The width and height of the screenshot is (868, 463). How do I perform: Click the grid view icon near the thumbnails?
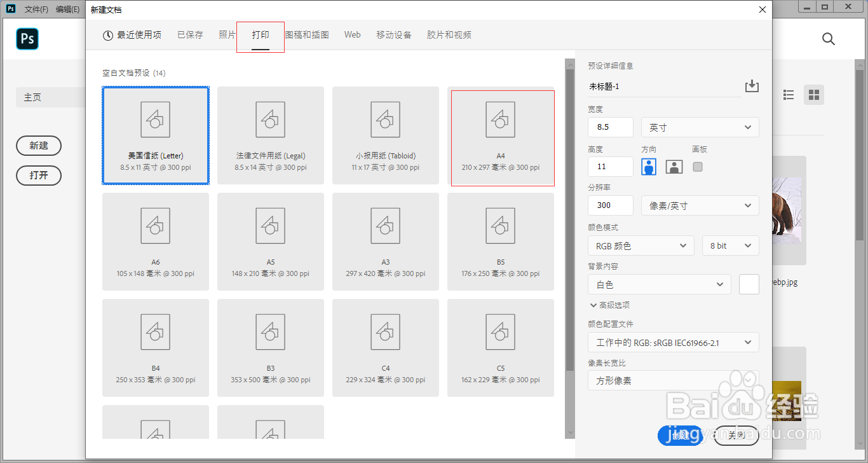click(x=814, y=94)
